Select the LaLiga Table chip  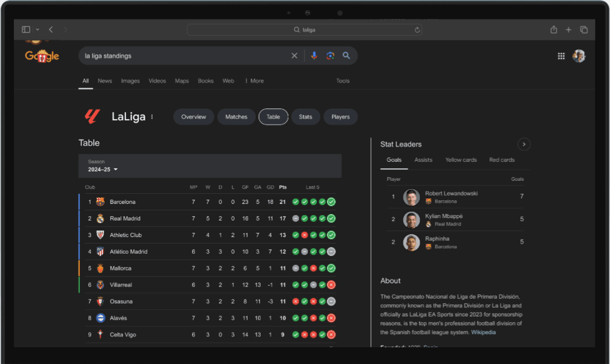[273, 117]
